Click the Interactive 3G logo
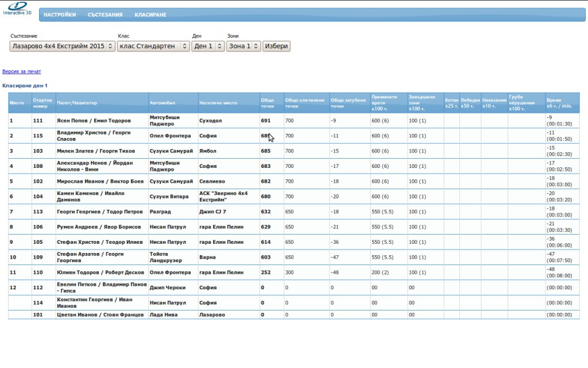This screenshot has width=588, height=368. (x=17, y=9)
